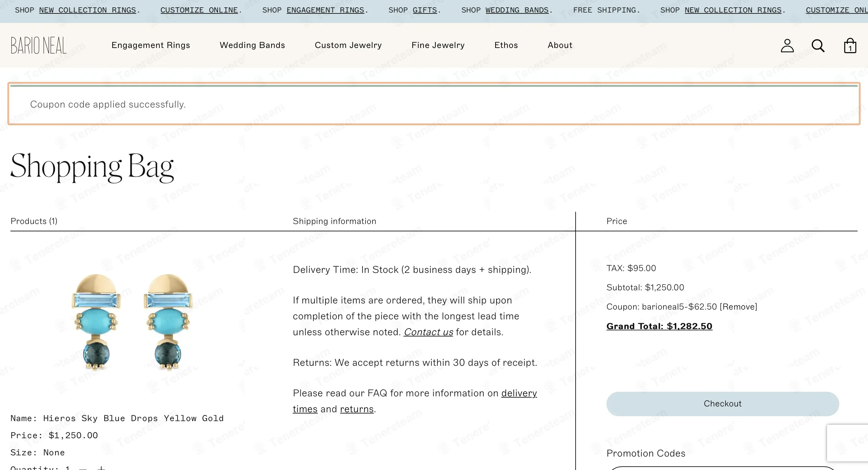Open the user account icon

[x=787, y=46]
